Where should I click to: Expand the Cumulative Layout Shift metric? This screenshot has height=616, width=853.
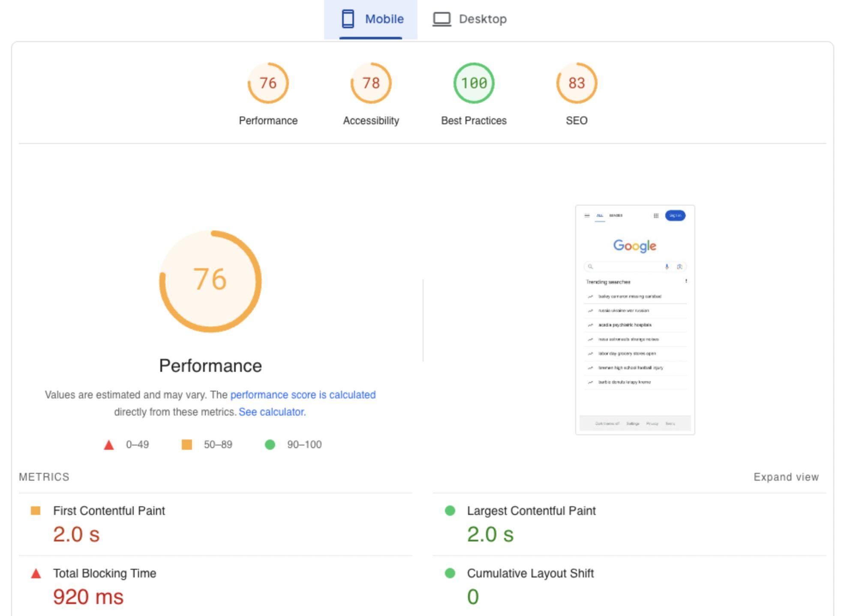pos(630,586)
